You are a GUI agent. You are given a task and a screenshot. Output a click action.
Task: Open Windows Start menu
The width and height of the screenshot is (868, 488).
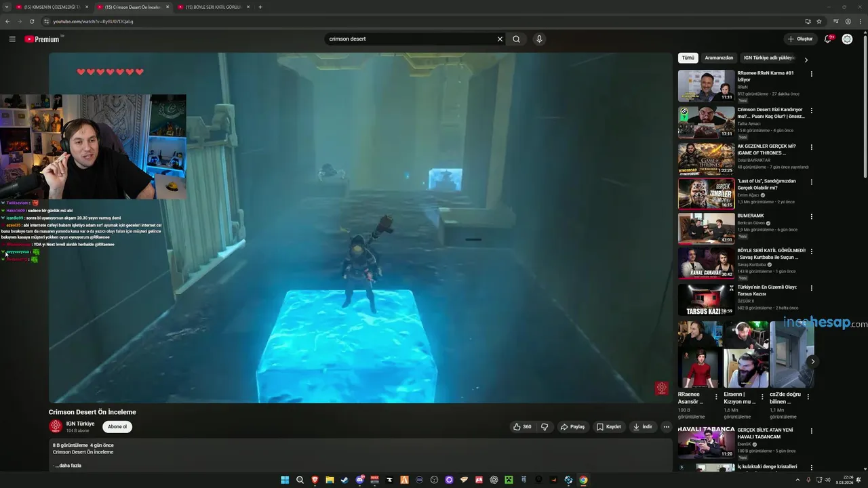tap(285, 480)
